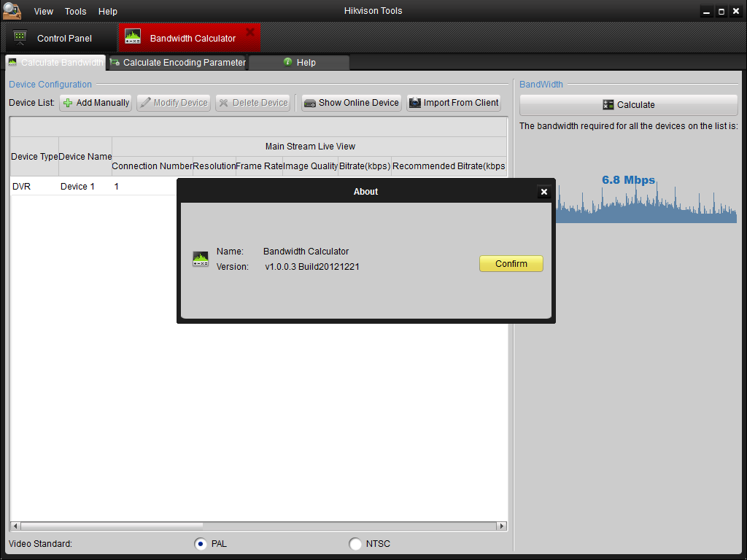Click the version text v1.0.0.3 Build20121221
747x560 pixels.
click(x=312, y=267)
